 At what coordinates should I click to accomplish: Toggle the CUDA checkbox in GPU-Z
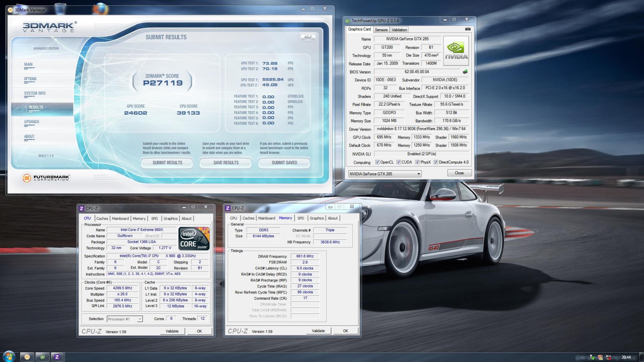coord(398,162)
